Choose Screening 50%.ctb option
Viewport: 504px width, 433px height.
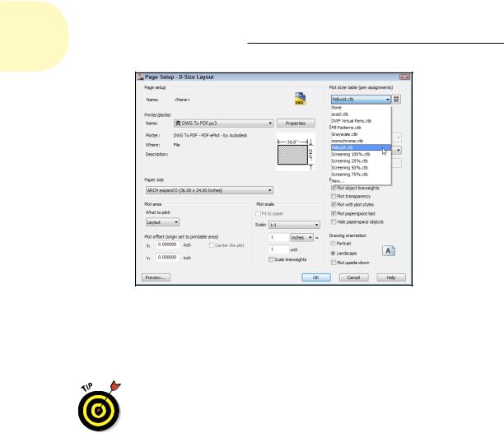[361, 168]
